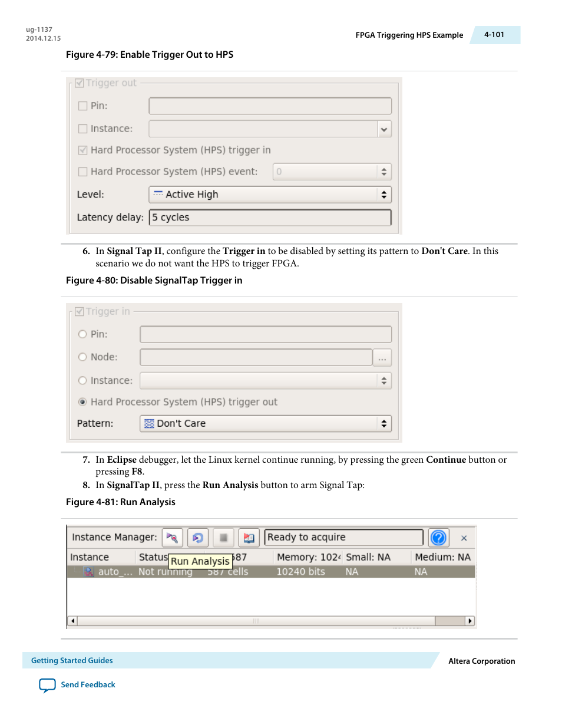Click the '587 cells' cell in instance row
Viewport: 562px width, 728px height.
click(228, 572)
